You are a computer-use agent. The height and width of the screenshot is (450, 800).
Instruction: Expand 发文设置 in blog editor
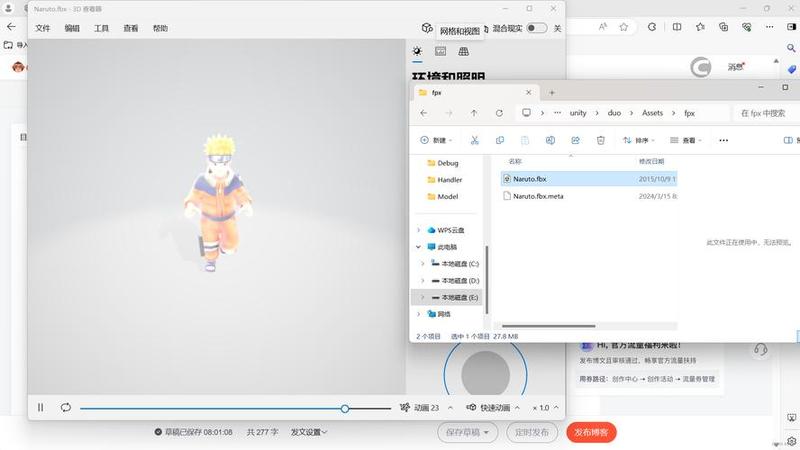click(x=309, y=432)
